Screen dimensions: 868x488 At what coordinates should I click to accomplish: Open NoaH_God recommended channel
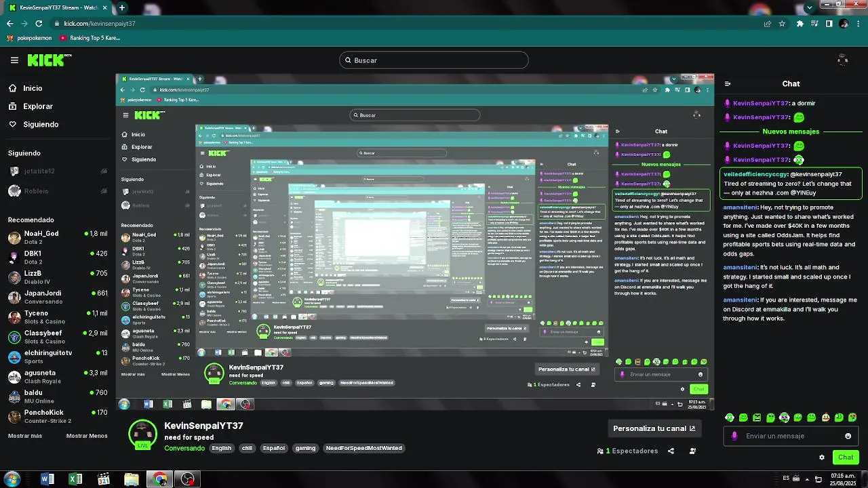tap(58, 237)
